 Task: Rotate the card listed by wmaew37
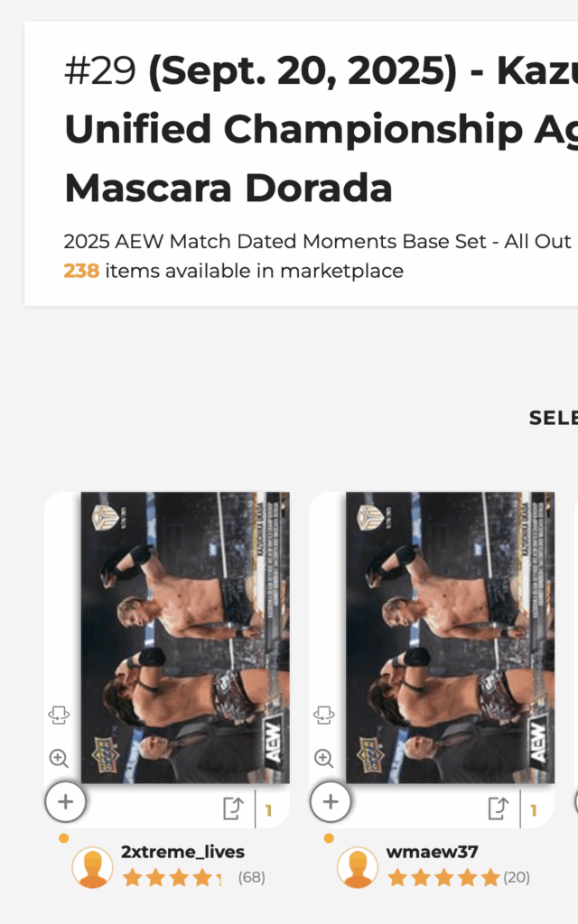323,716
